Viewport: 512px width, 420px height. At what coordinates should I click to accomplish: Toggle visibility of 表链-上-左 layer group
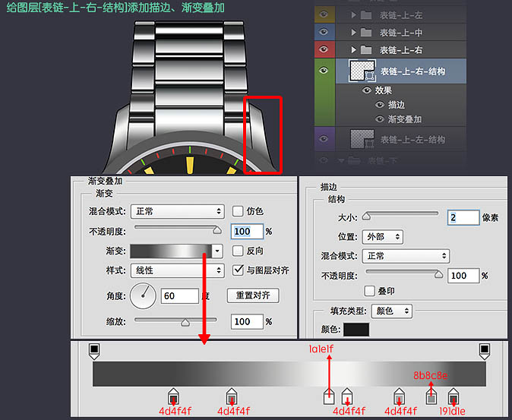click(324, 14)
